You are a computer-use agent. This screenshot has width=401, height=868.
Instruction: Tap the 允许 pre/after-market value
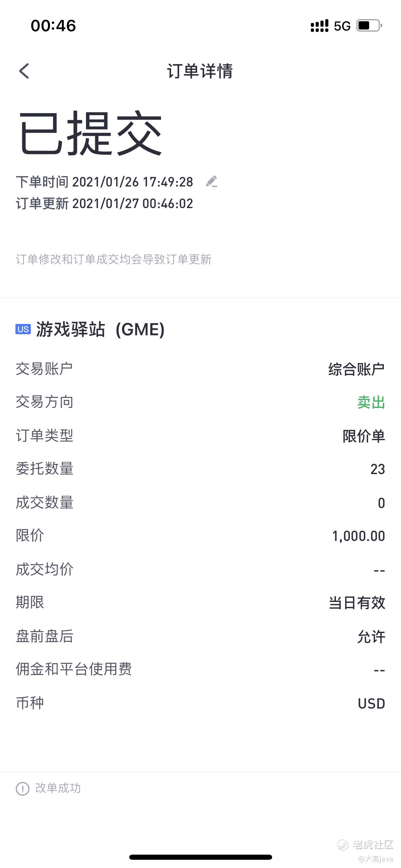tap(371, 637)
